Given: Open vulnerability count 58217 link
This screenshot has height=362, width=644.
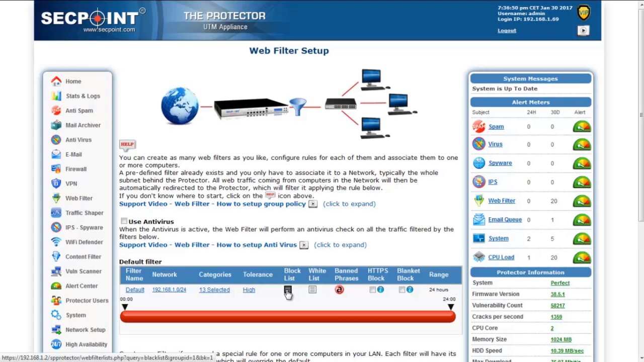Looking at the screenshot, I should pyautogui.click(x=557, y=305).
